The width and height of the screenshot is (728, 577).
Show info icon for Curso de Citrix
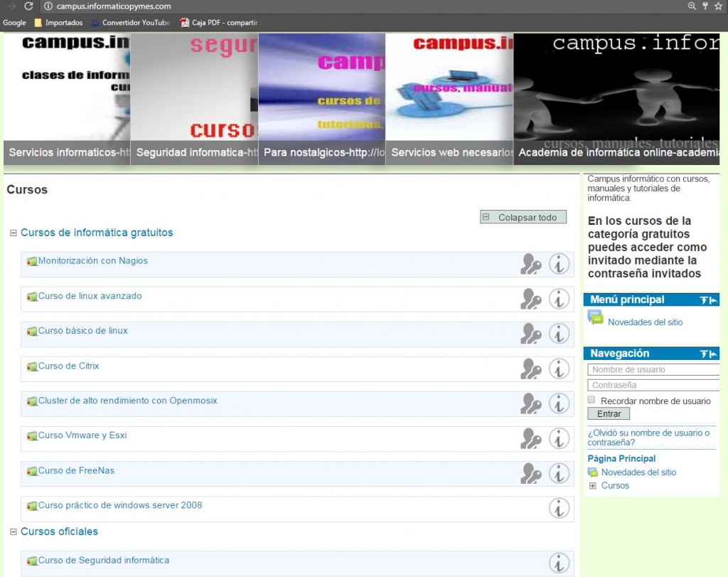[x=559, y=369]
